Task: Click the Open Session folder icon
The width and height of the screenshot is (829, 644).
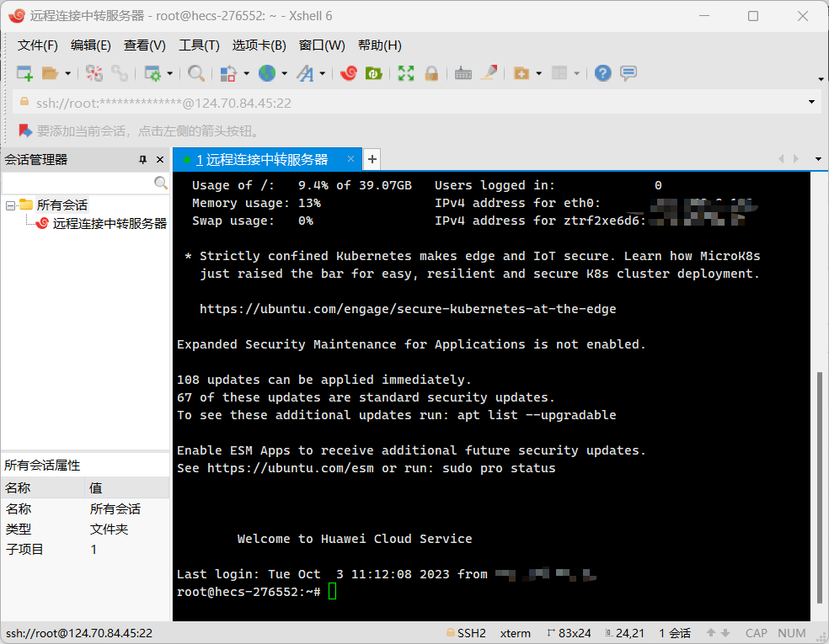Action: [50, 74]
